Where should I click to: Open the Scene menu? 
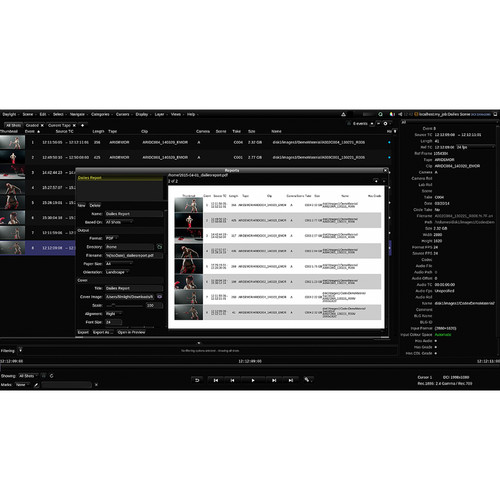click(x=28, y=114)
